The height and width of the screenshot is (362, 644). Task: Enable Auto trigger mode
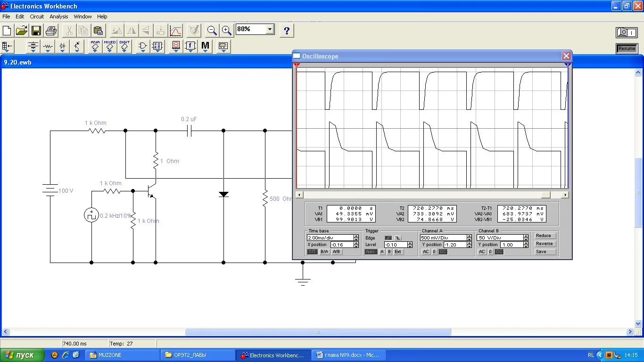[371, 252]
